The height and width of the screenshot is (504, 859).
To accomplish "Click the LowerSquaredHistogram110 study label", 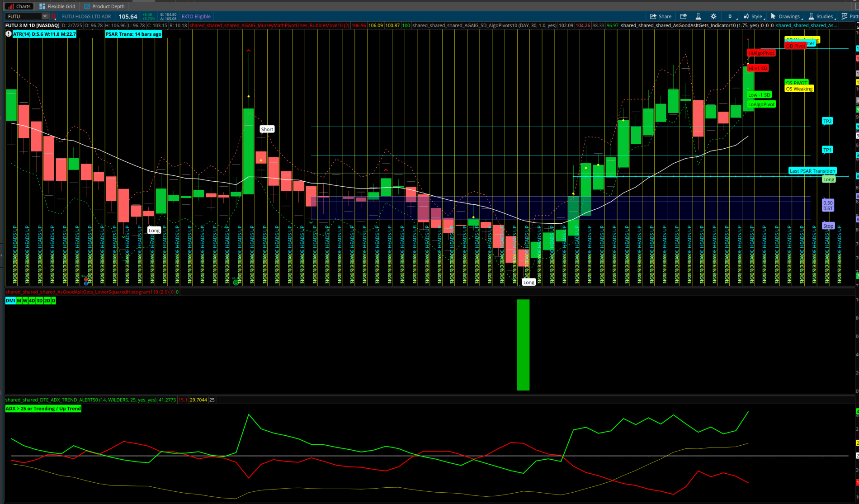I will pyautogui.click(x=87, y=292).
